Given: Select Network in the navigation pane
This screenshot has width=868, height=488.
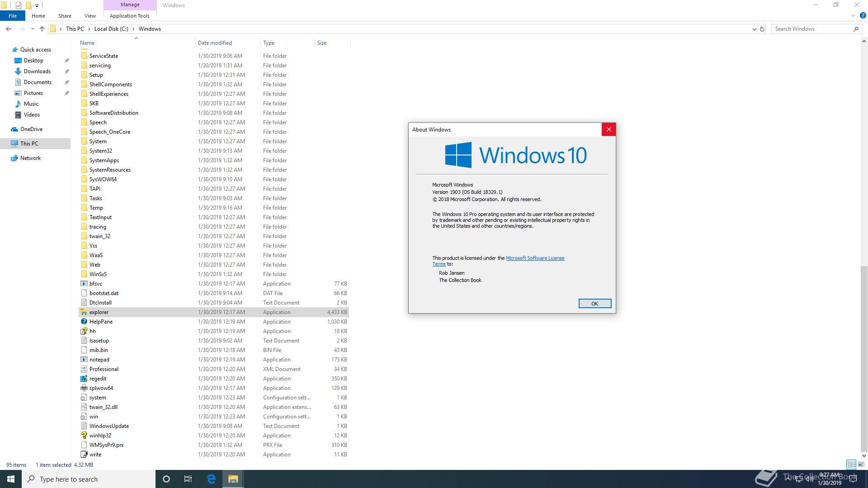Looking at the screenshot, I should pyautogui.click(x=30, y=158).
